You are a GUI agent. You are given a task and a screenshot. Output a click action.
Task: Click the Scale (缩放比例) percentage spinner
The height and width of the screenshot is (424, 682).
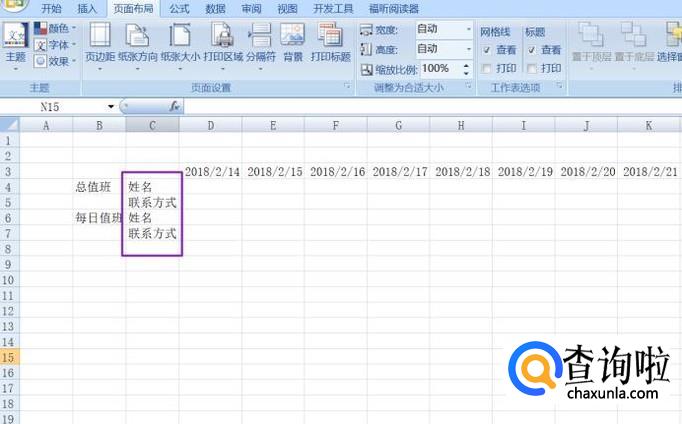pos(466,68)
